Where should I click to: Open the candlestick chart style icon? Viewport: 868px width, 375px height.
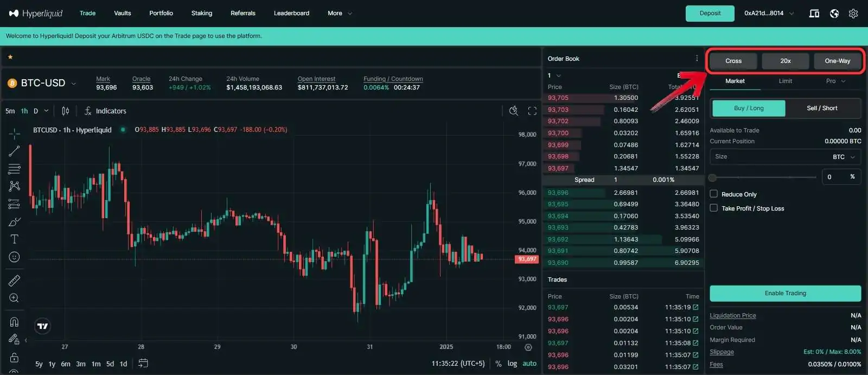[x=65, y=111]
